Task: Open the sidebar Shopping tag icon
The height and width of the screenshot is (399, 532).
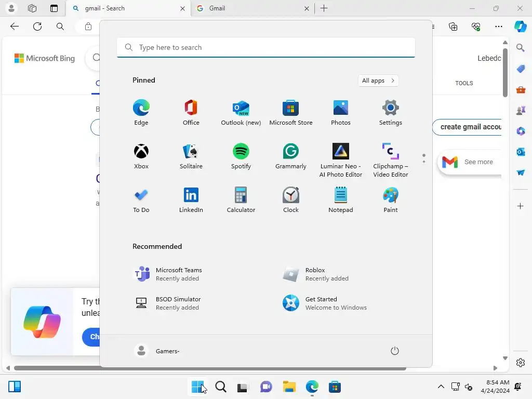Action: 521,69
